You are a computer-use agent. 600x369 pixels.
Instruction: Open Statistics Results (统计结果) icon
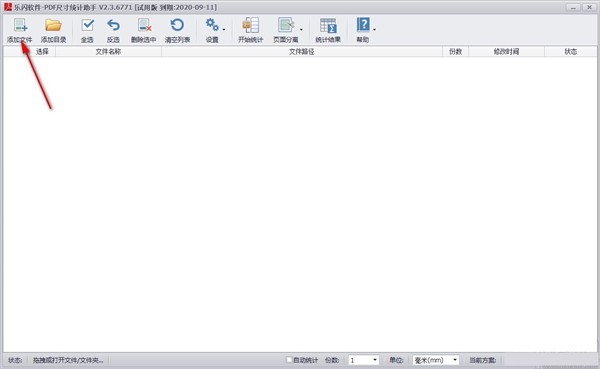pos(328,25)
